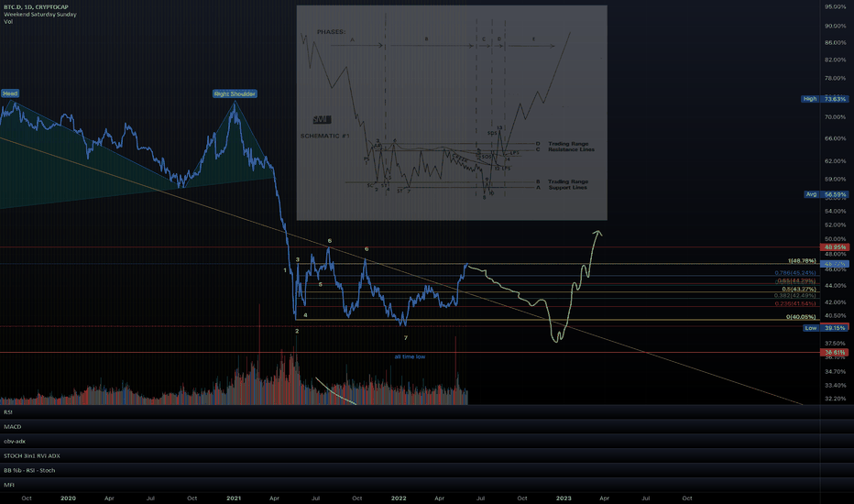This screenshot has height=504, width=854.
Task: Click 62.00% on the price axis
Action: 835,160
